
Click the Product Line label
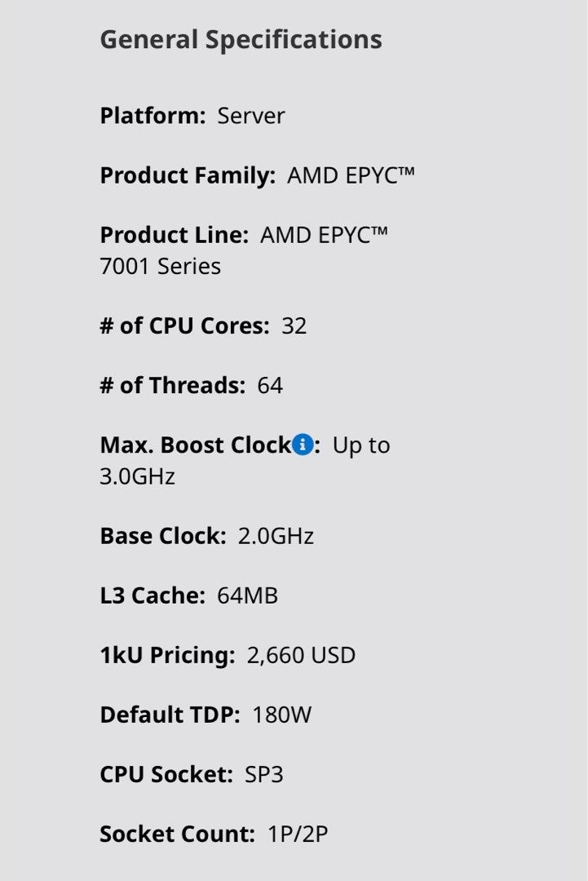tap(174, 235)
